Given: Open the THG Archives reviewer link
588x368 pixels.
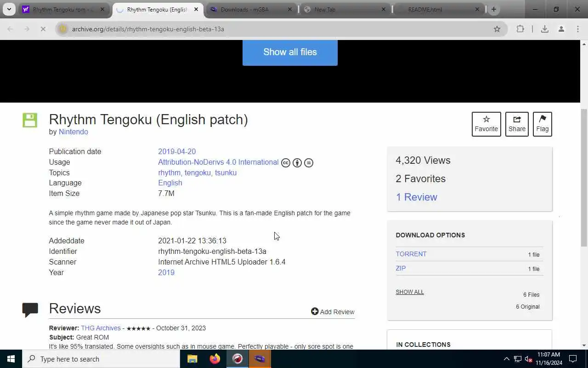Looking at the screenshot, I should click(x=101, y=328).
